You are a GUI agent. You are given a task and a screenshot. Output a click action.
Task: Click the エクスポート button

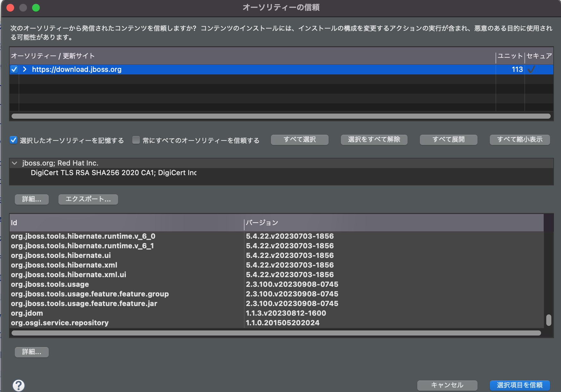(x=88, y=199)
